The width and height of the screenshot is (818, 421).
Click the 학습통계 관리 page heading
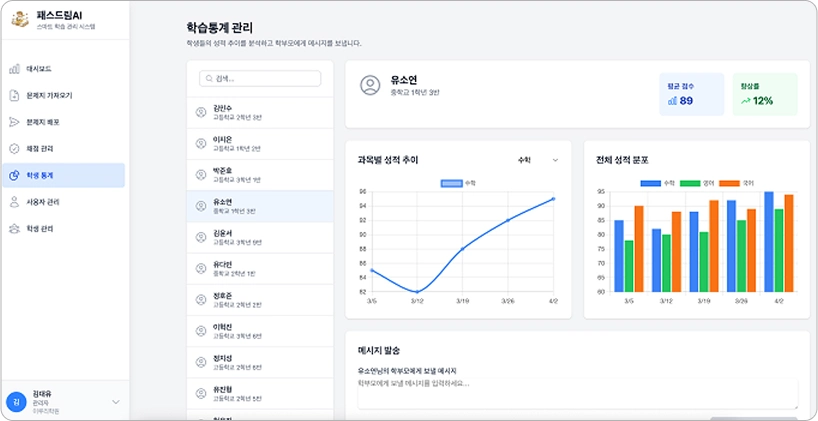coord(220,28)
